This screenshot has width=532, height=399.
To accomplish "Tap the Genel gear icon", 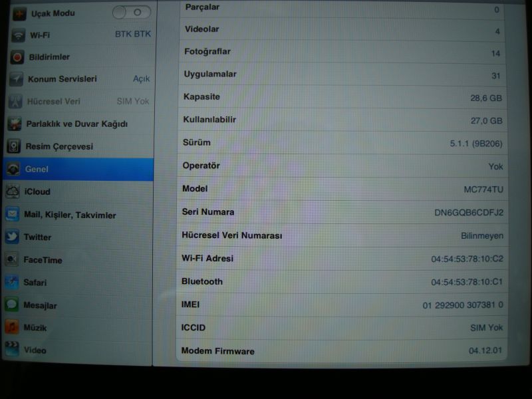I will pyautogui.click(x=13, y=169).
